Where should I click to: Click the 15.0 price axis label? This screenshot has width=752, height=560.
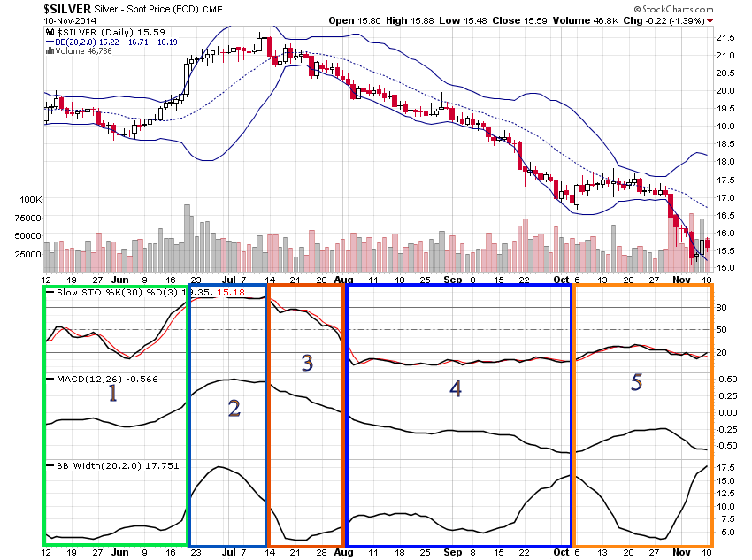point(725,267)
